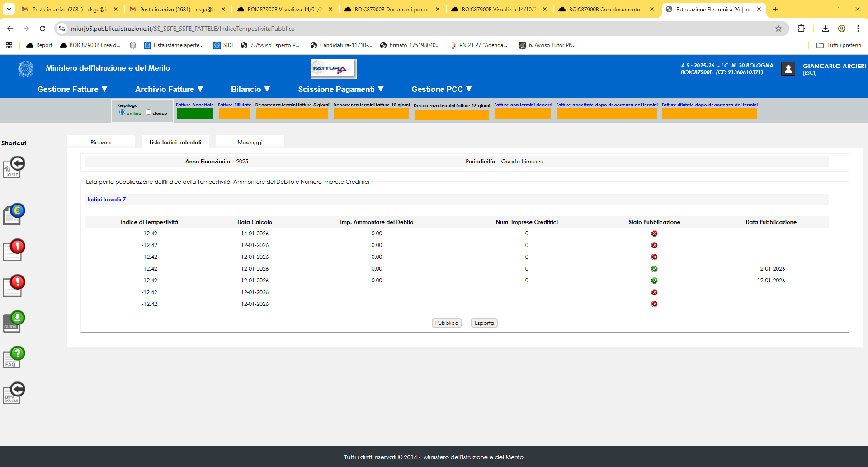The image size is (868, 467).
Task: Click red status icon for 14-01-2026 row
Action: (x=654, y=233)
